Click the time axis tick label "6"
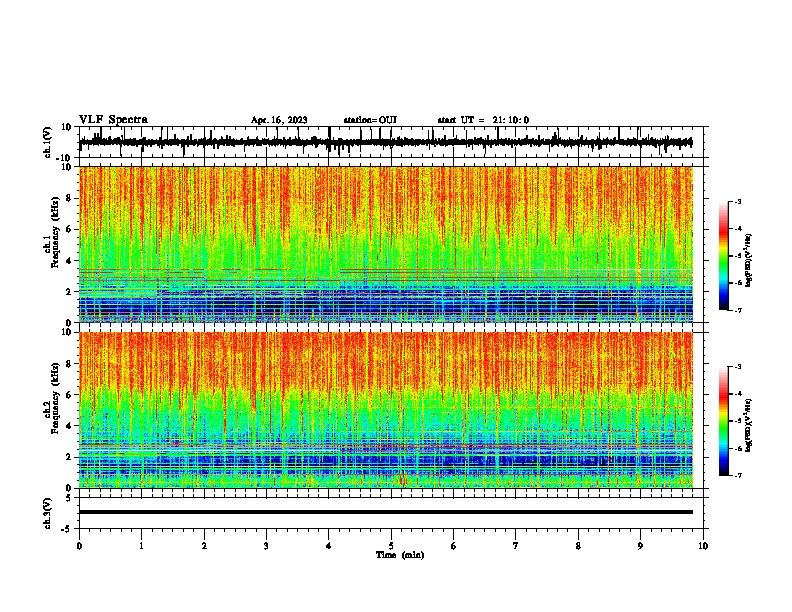 454,546
